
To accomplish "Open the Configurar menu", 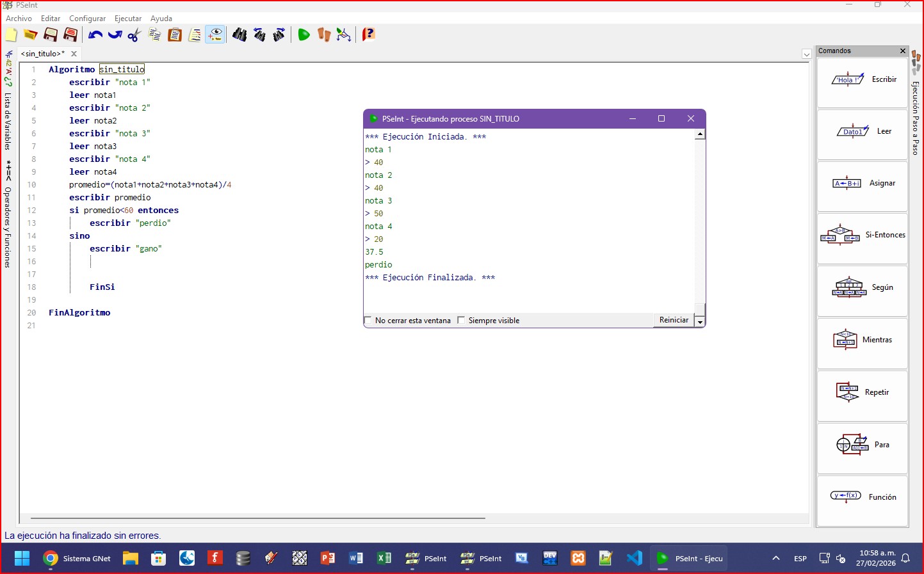I will point(87,19).
